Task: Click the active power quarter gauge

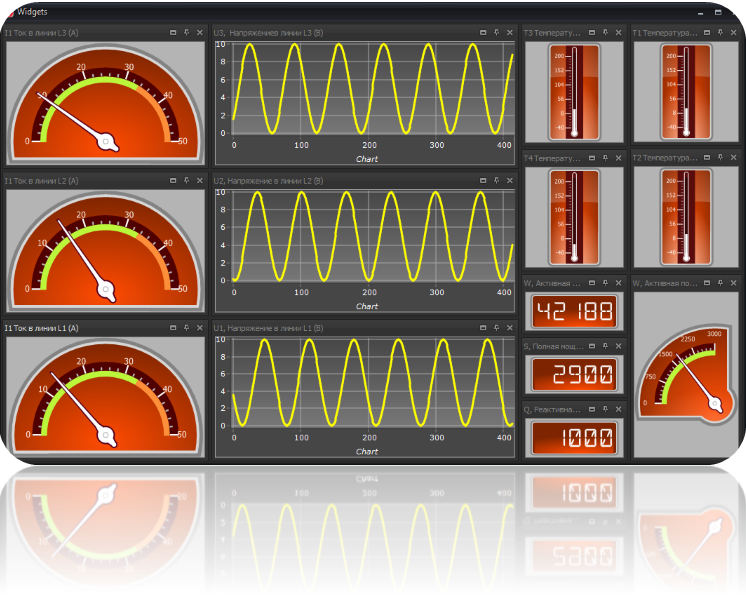Action: [687, 374]
